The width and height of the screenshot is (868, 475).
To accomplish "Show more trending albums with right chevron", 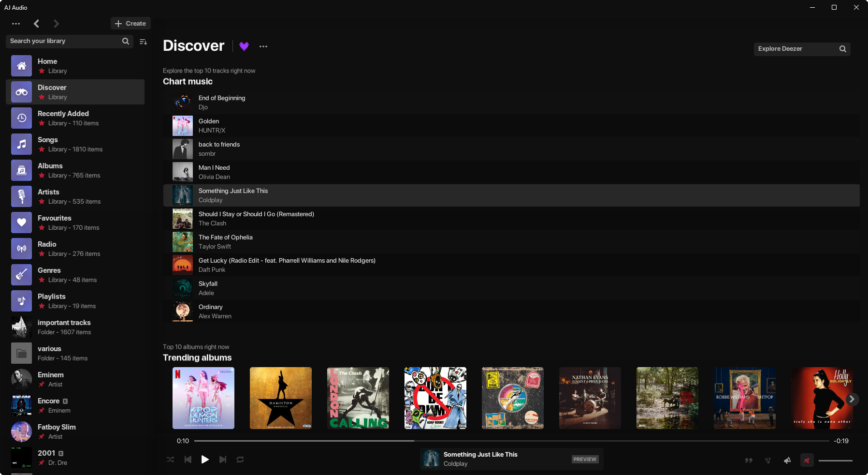I will pos(852,399).
